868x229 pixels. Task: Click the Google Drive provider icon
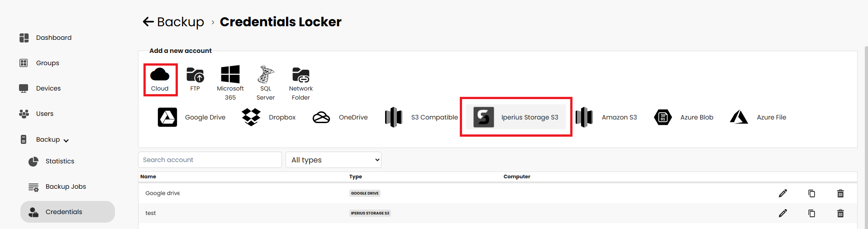tap(167, 117)
